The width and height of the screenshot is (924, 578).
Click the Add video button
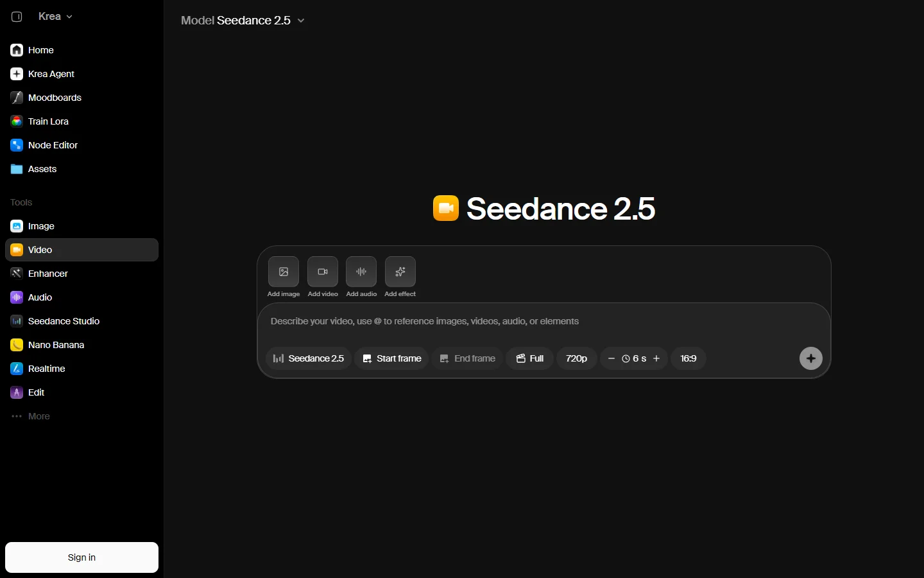(323, 272)
